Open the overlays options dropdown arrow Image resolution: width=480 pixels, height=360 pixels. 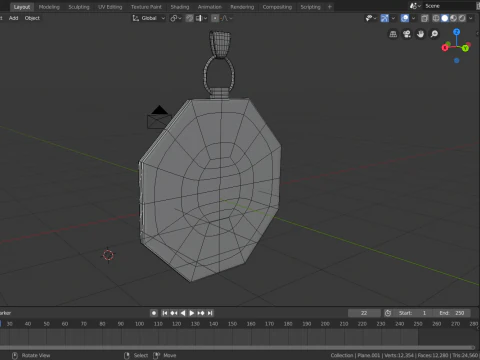pos(413,18)
